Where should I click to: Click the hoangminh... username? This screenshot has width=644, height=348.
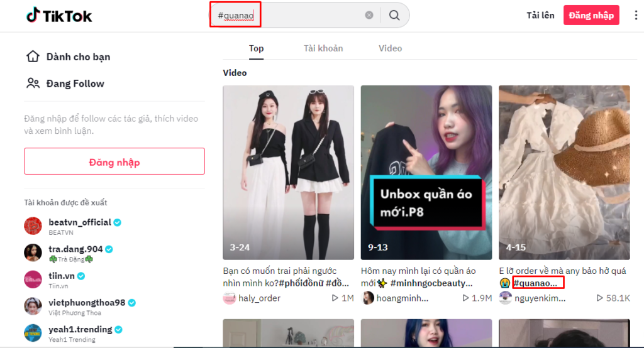(402, 298)
